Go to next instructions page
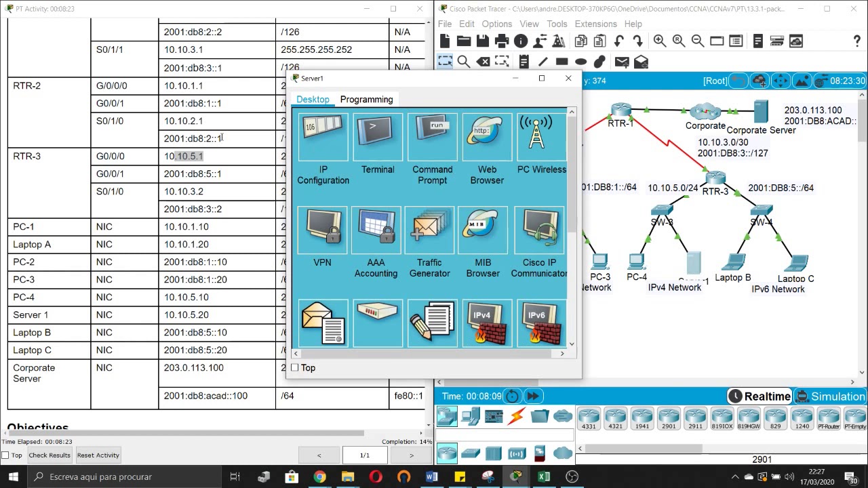 pos(411,455)
